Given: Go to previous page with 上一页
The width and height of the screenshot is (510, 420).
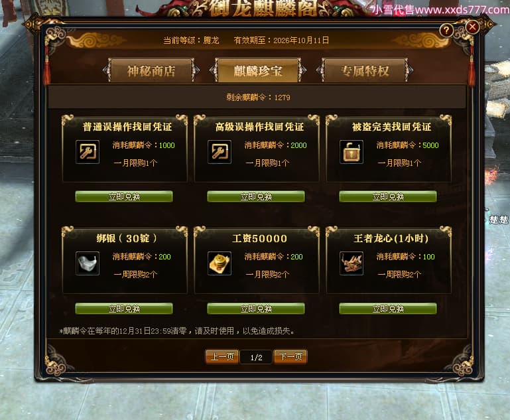Looking at the screenshot, I should pyautogui.click(x=222, y=357).
